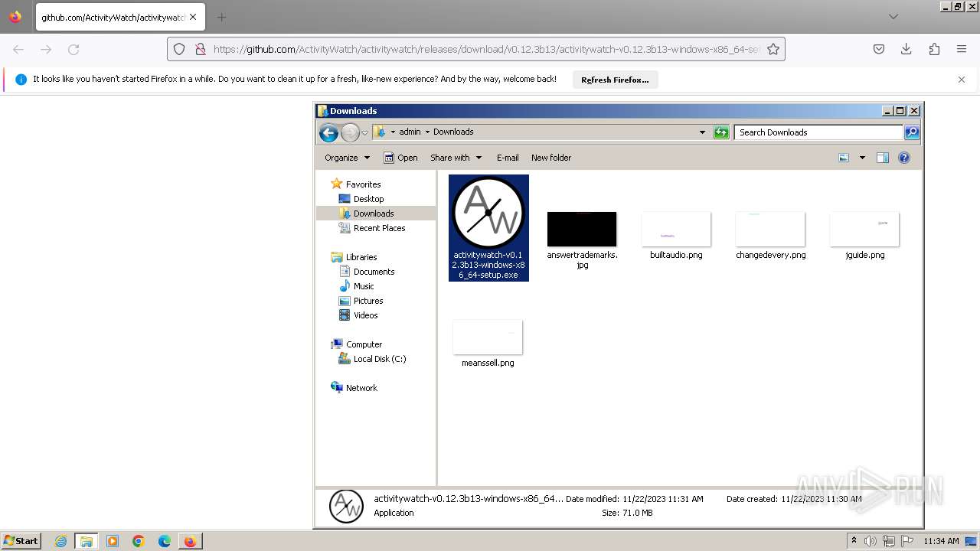This screenshot has width=980, height=551.
Task: Open Internet Explorer from taskbar
Action: [60, 541]
